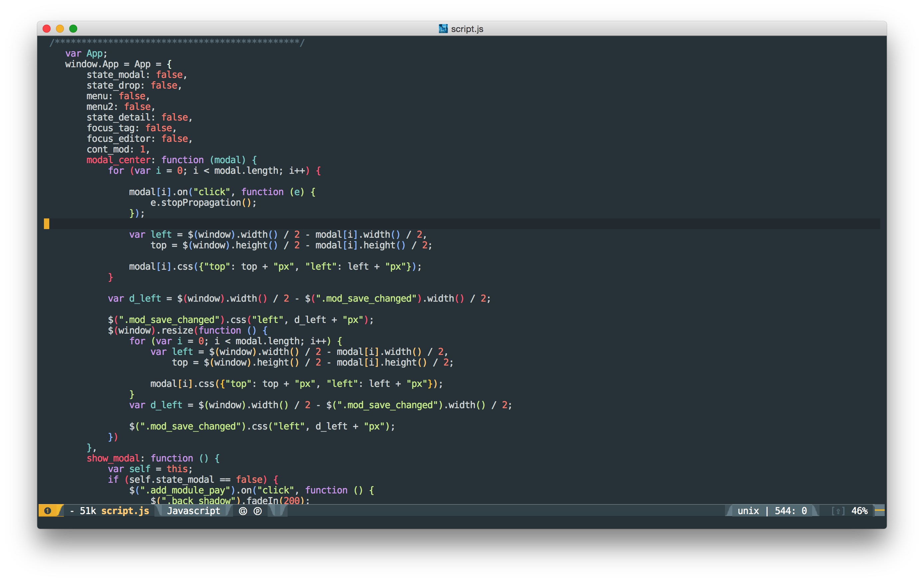924x582 pixels.
Task: Close the script.js window with red button
Action: (x=47, y=29)
